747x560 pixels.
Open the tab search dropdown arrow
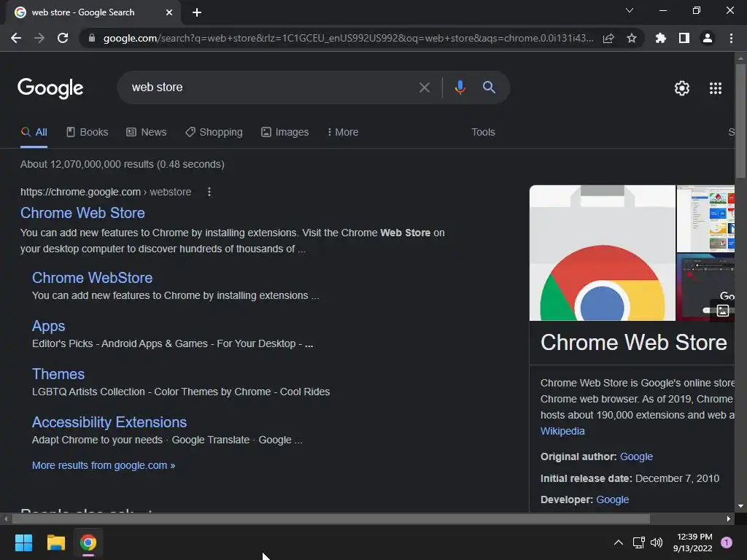tap(630, 10)
